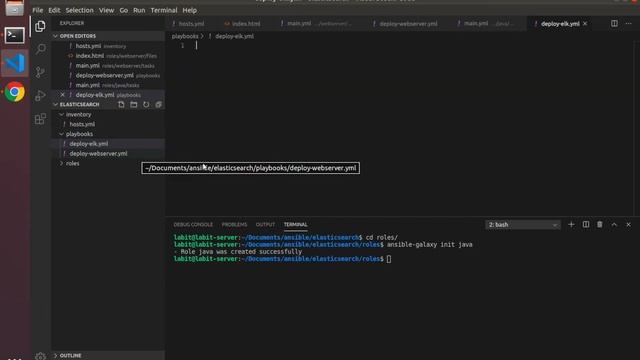Open the Terminal menu
The height and width of the screenshot is (360, 640).
click(164, 10)
